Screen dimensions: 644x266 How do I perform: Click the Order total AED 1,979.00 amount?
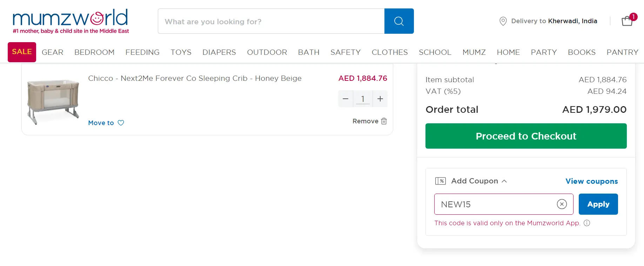pos(594,110)
